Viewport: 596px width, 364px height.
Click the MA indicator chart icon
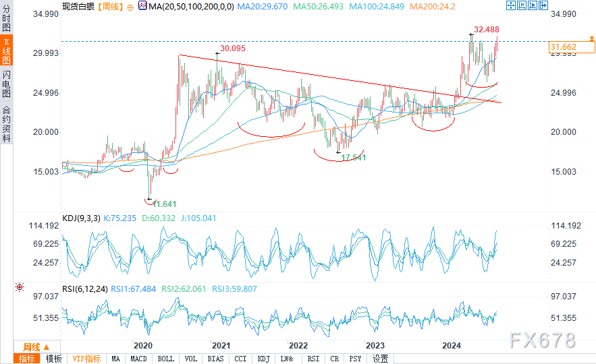tap(142, 5)
